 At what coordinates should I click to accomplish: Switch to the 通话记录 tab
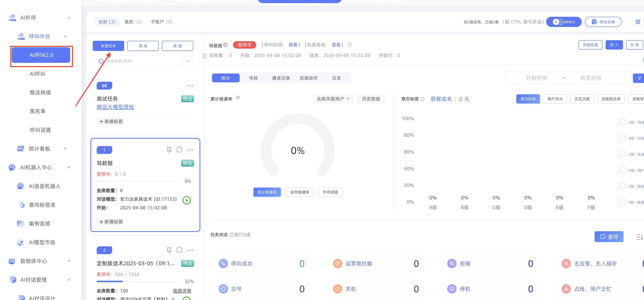pyautogui.click(x=281, y=78)
